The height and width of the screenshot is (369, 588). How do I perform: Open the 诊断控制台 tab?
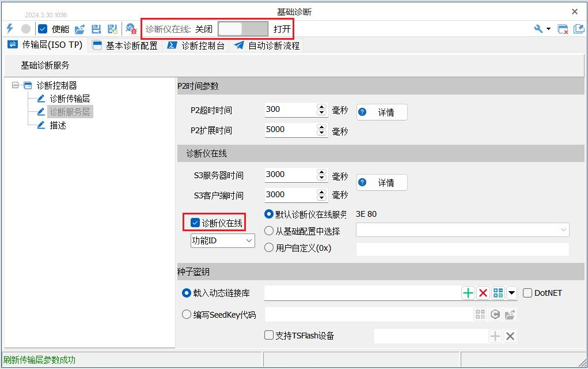click(196, 46)
